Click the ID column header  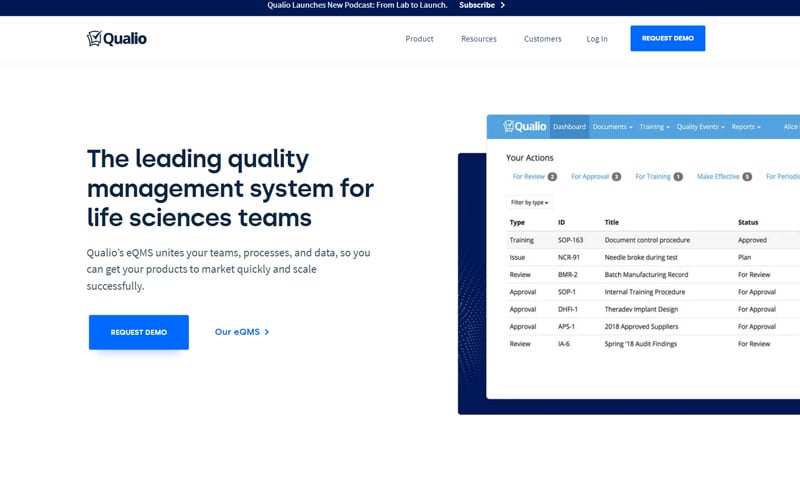(x=561, y=222)
